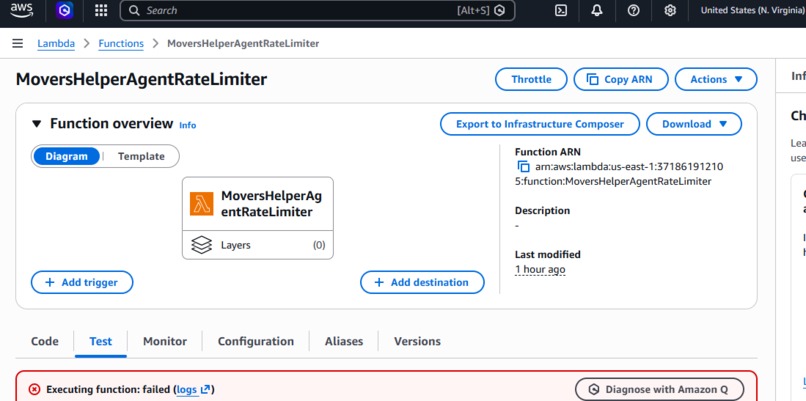The height and width of the screenshot is (401, 806).
Task: Open the services grid menu icon
Action: [101, 10]
